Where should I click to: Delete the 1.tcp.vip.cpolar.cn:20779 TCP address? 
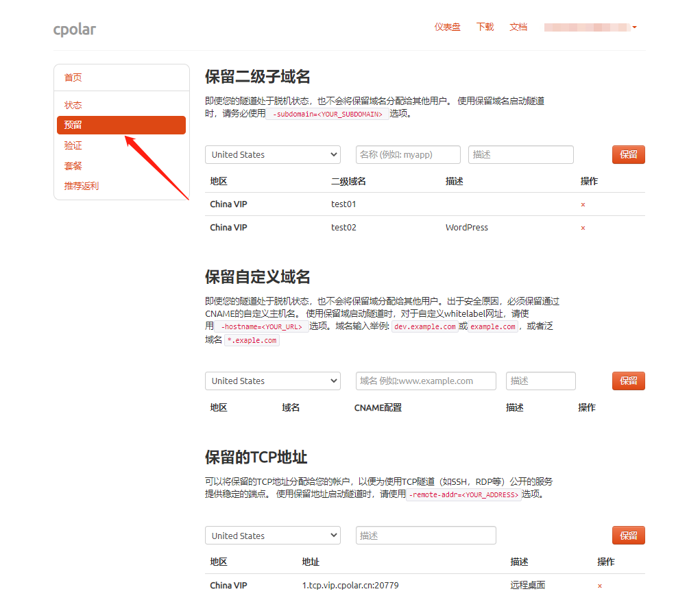599,586
